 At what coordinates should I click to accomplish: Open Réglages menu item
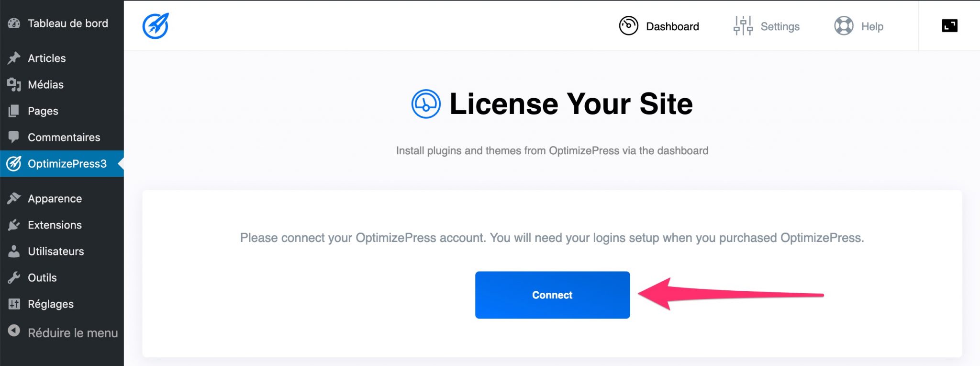pos(62,304)
